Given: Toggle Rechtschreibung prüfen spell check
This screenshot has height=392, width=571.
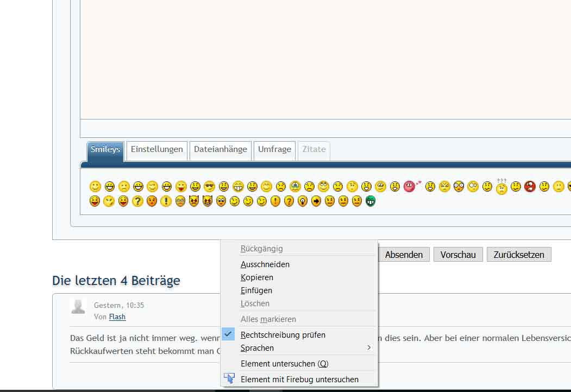Looking at the screenshot, I should tap(283, 335).
